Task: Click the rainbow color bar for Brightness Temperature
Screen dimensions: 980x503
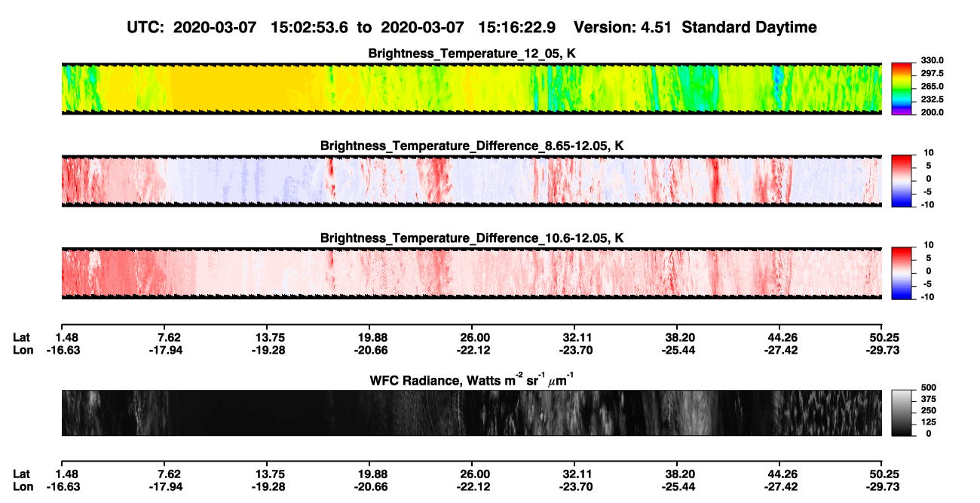Action: pyautogui.click(x=902, y=88)
